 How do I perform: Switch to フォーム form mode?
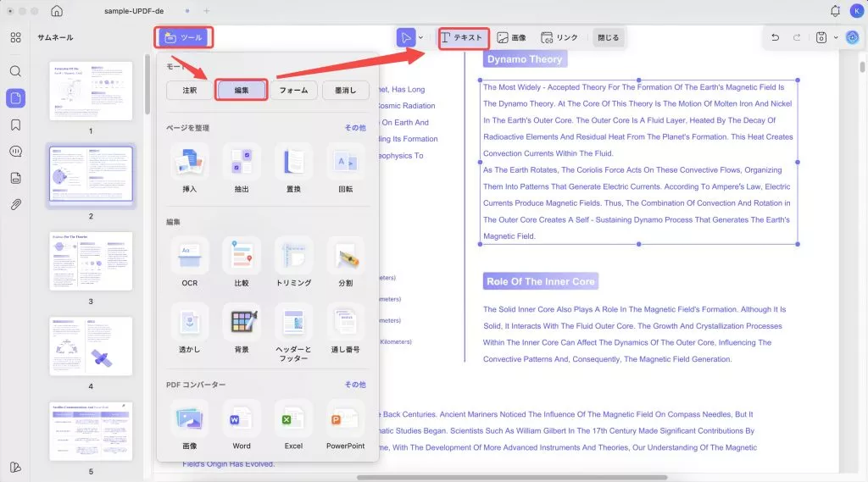(x=293, y=90)
